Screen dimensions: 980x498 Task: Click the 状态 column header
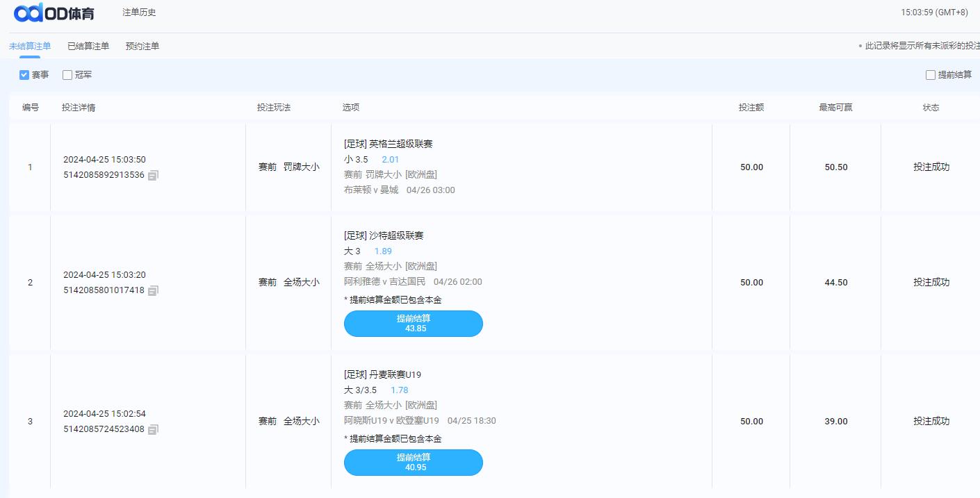tap(931, 108)
